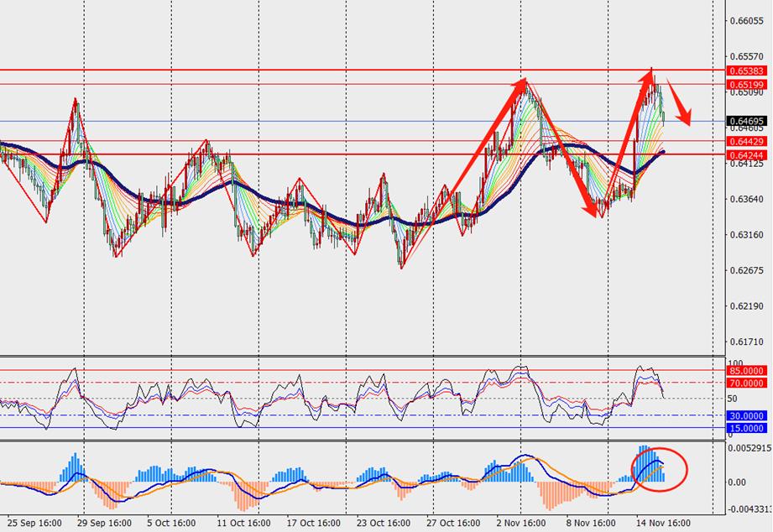Click the 0.64244 red price label

tap(747, 155)
